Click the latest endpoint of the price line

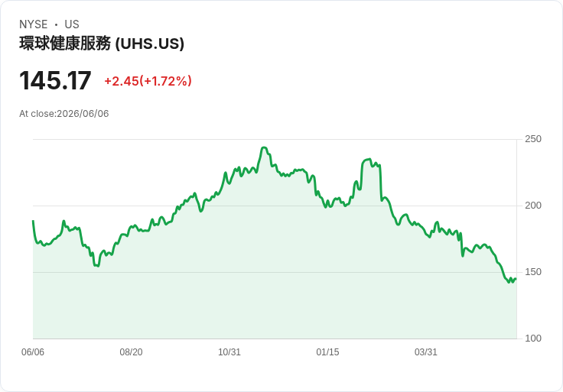(x=516, y=279)
